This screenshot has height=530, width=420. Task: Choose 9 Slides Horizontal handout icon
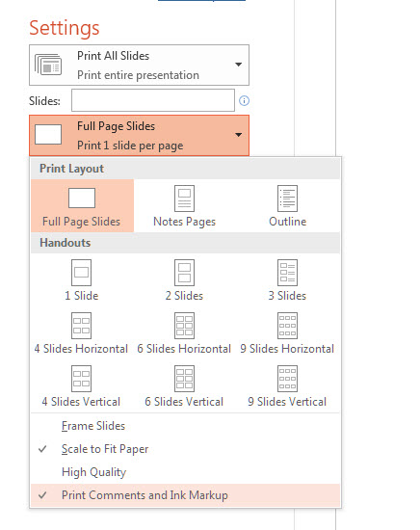click(x=287, y=326)
